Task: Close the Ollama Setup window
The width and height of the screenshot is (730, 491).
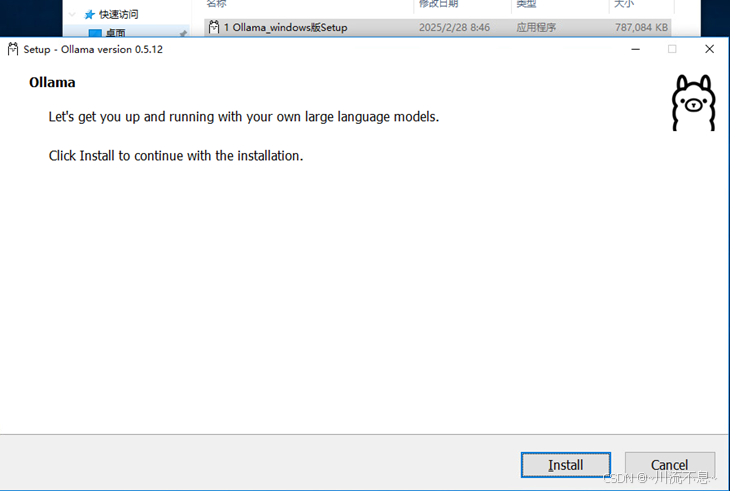Action: [709, 49]
